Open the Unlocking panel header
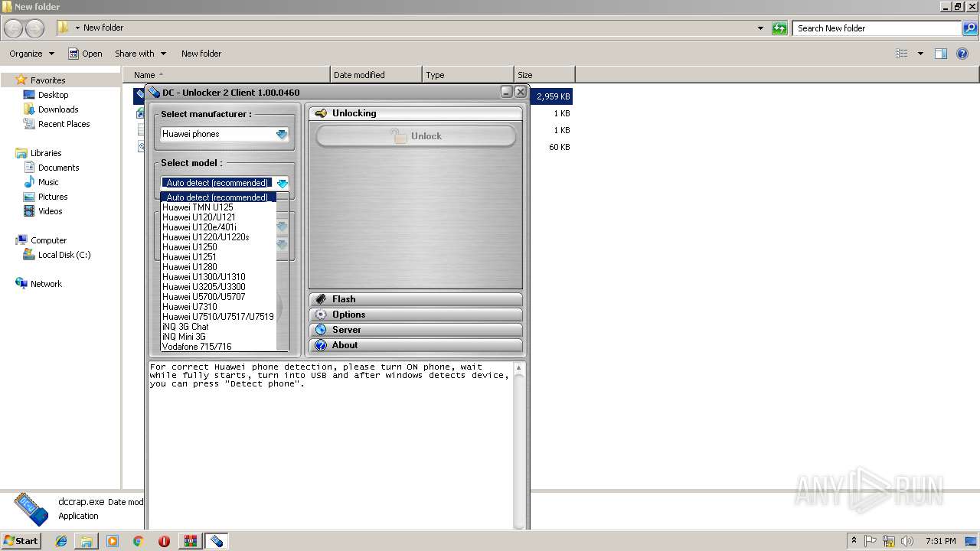980x551 pixels. point(416,113)
